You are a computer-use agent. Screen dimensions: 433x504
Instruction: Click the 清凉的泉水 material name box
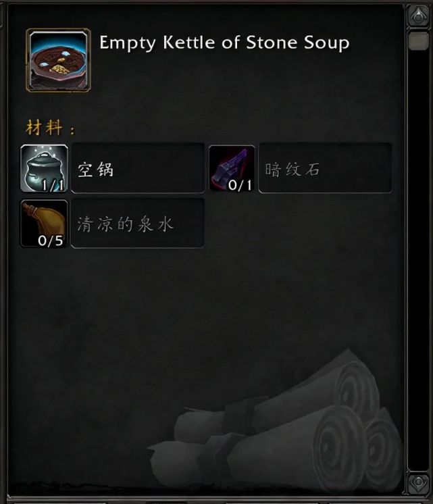[x=138, y=224]
